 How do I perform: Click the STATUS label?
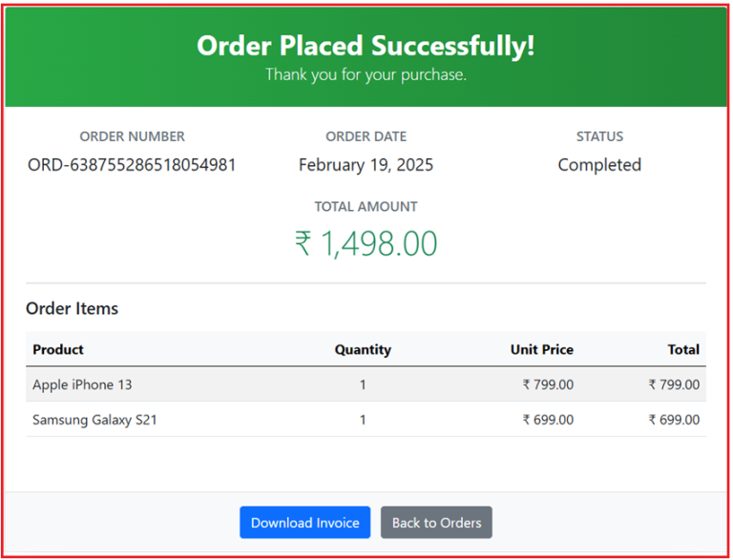pos(599,136)
